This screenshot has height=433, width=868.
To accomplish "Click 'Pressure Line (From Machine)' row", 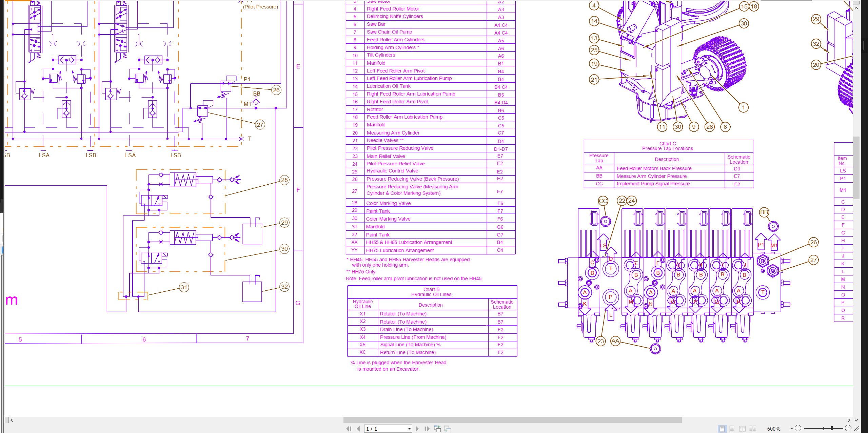I will pos(432,337).
